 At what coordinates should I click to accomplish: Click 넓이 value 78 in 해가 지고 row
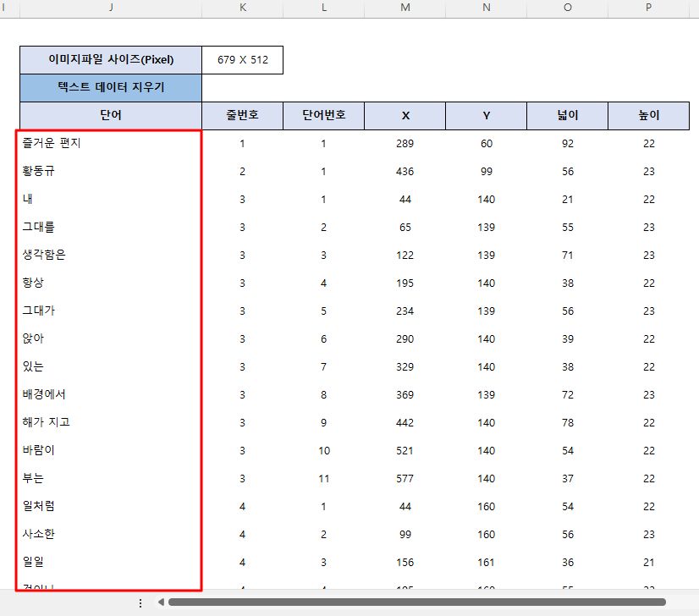pyautogui.click(x=568, y=423)
